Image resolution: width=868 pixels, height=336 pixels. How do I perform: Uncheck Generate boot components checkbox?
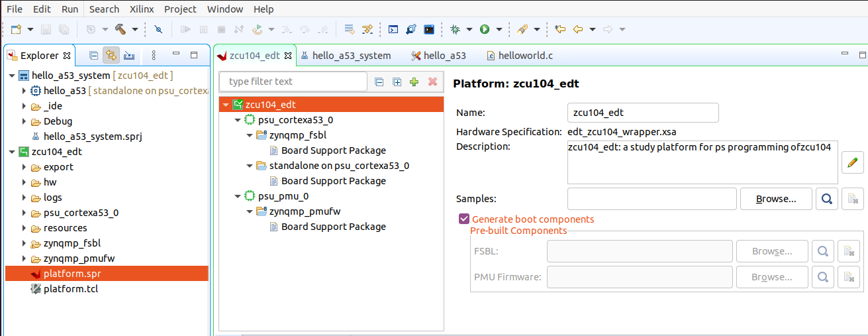pyautogui.click(x=464, y=219)
